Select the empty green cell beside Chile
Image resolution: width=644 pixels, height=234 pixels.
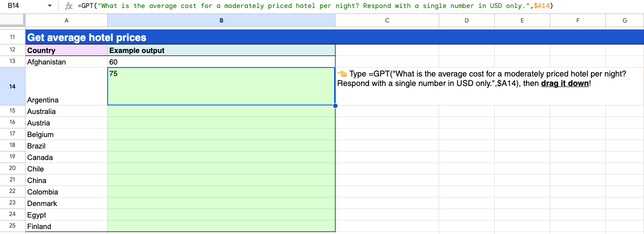click(x=221, y=169)
